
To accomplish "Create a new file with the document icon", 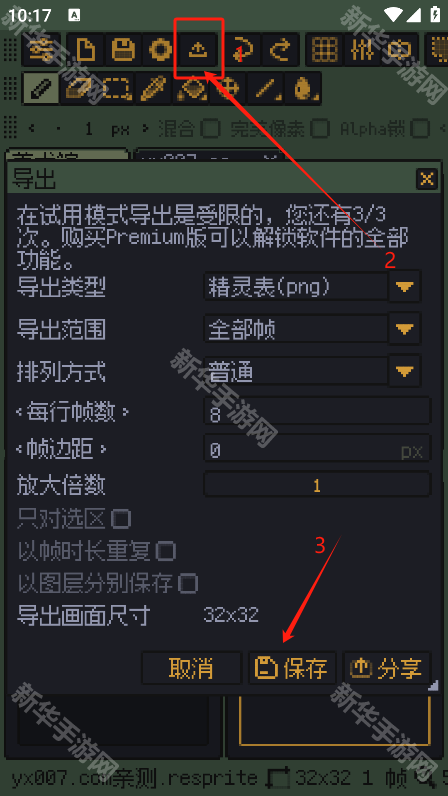I will 85,50.
